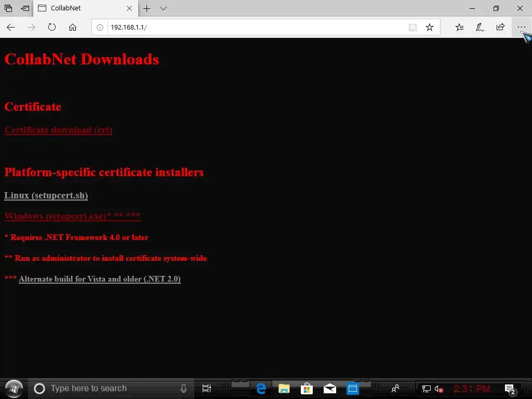
Task: Click the Certificate heading text
Action: point(33,107)
